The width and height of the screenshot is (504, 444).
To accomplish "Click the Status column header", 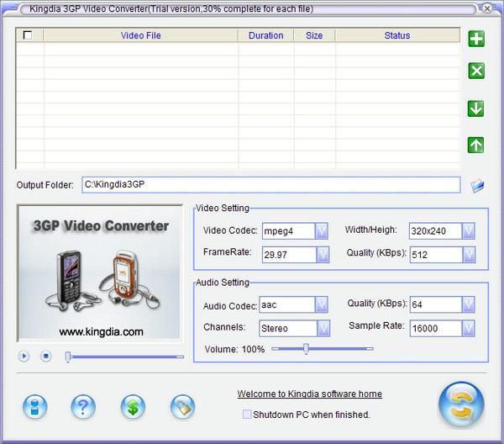I will [x=397, y=35].
